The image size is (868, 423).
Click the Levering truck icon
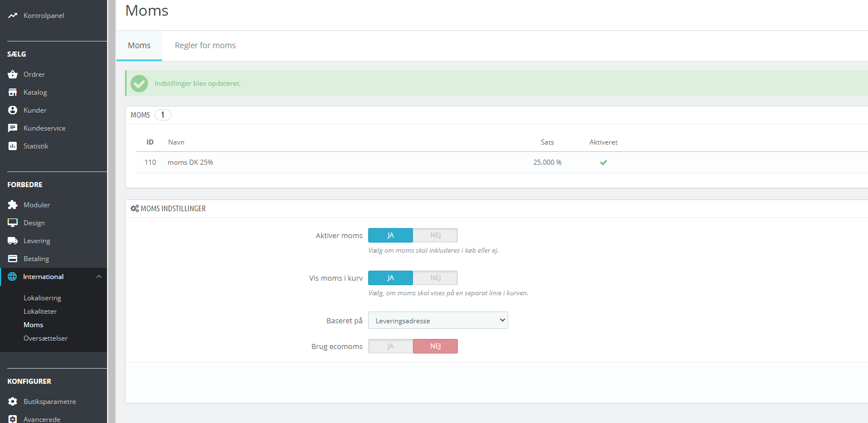tap(12, 241)
